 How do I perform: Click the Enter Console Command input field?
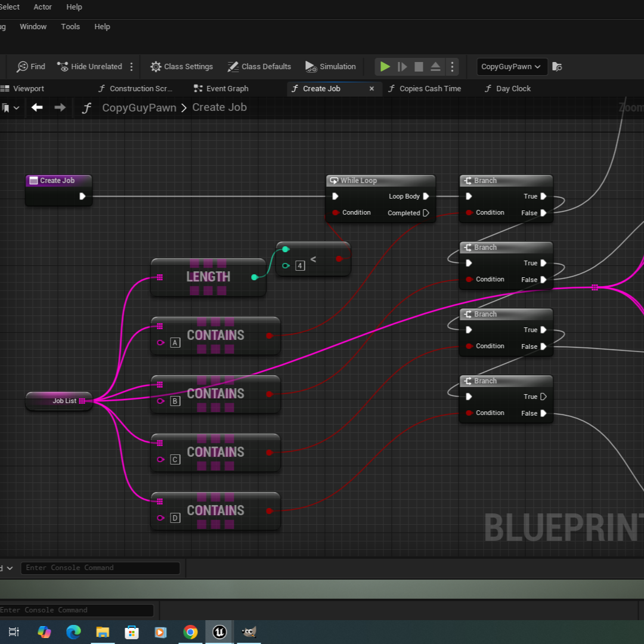(x=100, y=568)
